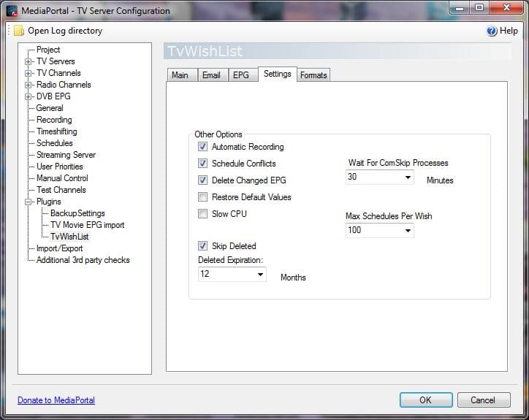Click the Minutes label text
This screenshot has height=420, width=529.
click(x=440, y=180)
